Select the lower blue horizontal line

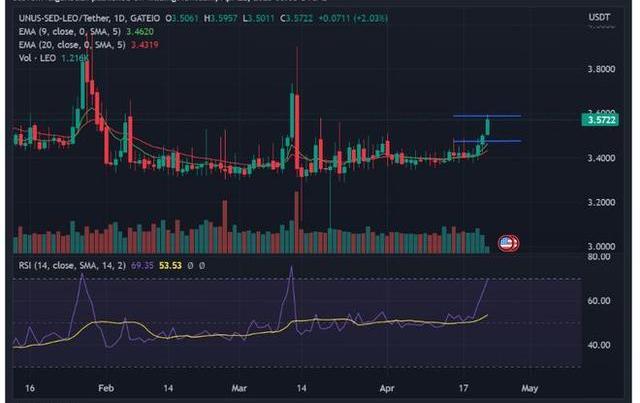[486, 141]
